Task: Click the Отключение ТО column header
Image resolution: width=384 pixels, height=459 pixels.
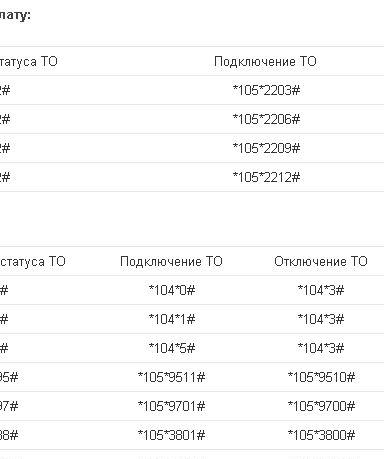Action: tap(321, 262)
